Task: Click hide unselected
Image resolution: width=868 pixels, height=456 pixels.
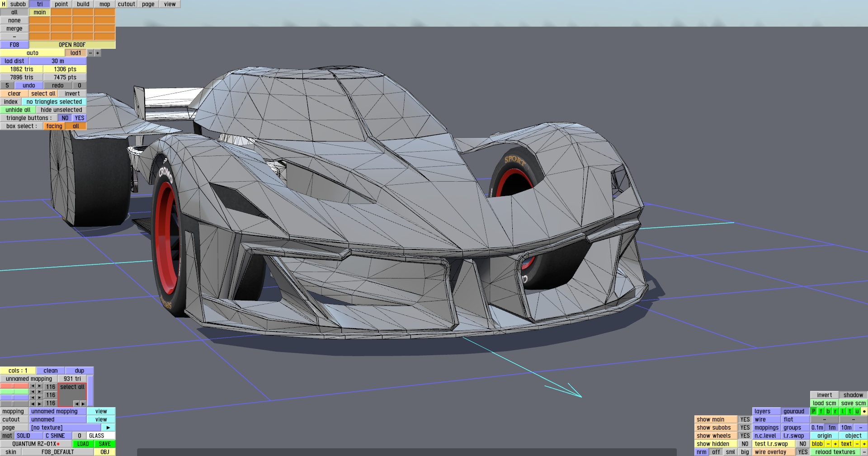Action: (x=61, y=110)
